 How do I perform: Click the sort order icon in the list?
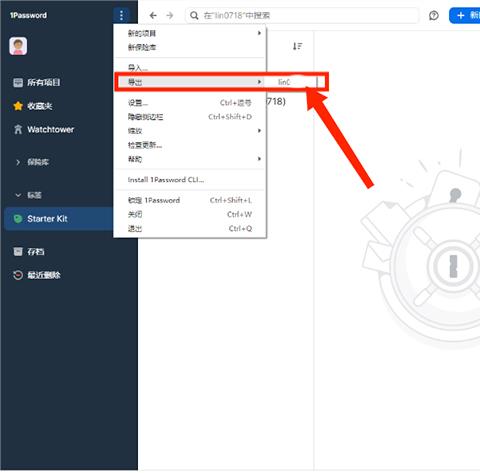click(297, 46)
